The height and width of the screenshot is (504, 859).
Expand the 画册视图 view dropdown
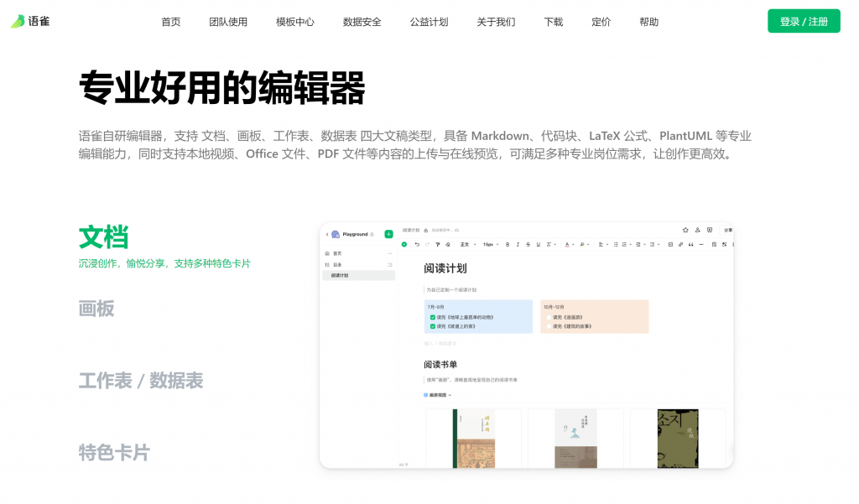tap(440, 395)
